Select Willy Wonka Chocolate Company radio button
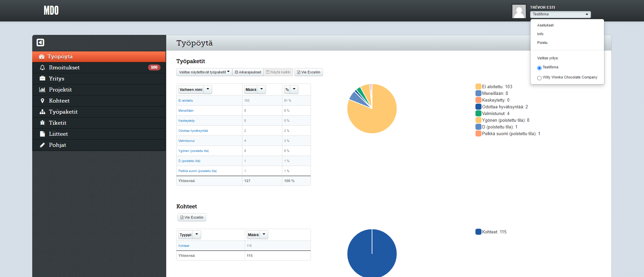Screen dimensions: 644x277 tap(539, 78)
